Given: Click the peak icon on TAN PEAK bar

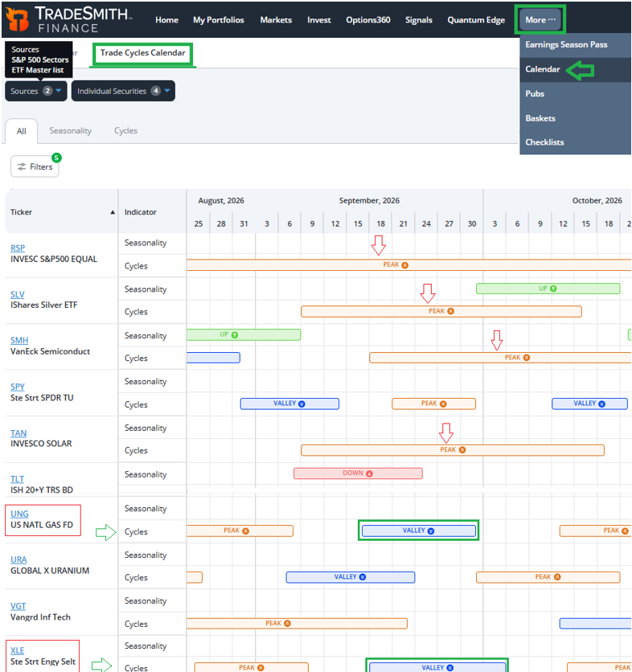Looking at the screenshot, I should click(462, 450).
